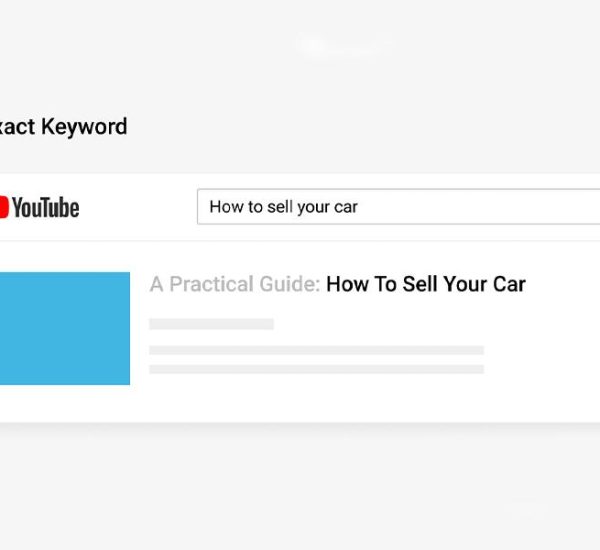Click the short gray placeholder bar under the title

[211, 324]
